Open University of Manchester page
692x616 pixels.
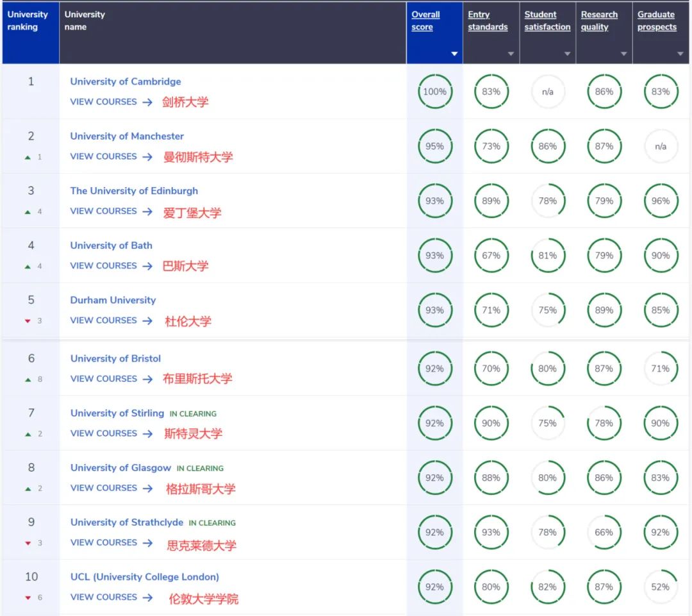127,137
